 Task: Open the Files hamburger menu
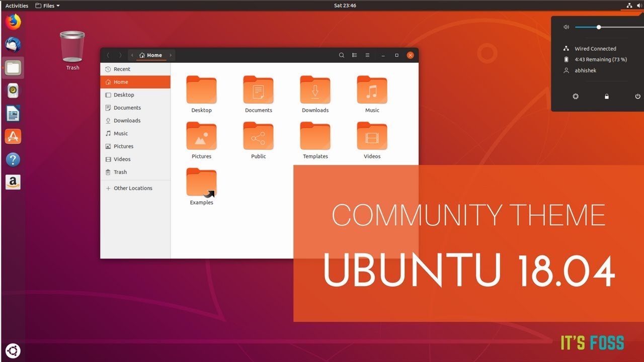367,55
